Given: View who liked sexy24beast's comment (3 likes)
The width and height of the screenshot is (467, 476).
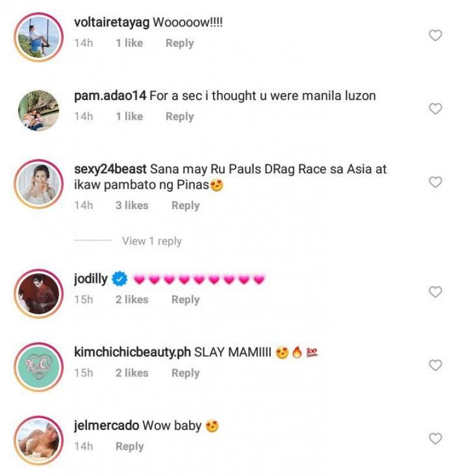Looking at the screenshot, I should click(x=131, y=206).
